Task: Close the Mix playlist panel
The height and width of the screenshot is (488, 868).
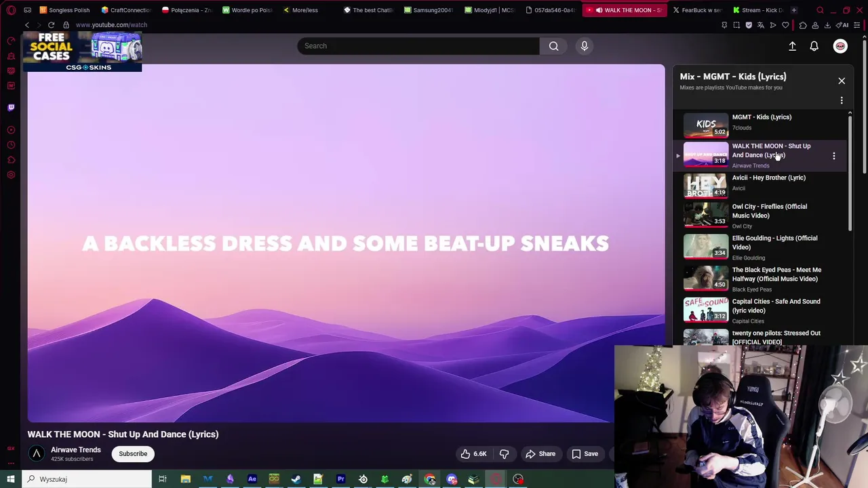Action: tap(842, 81)
